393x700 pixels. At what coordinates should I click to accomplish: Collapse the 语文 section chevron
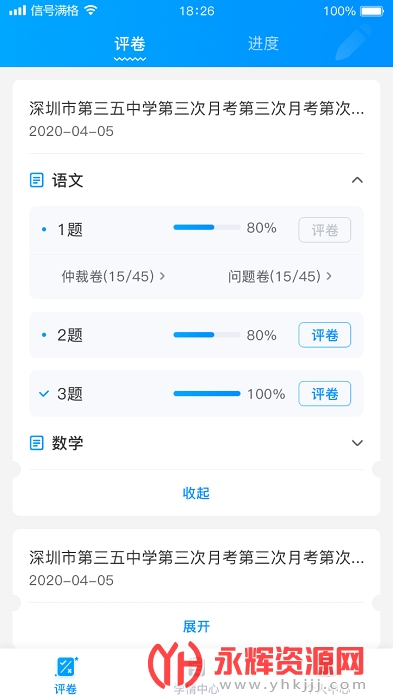357,180
